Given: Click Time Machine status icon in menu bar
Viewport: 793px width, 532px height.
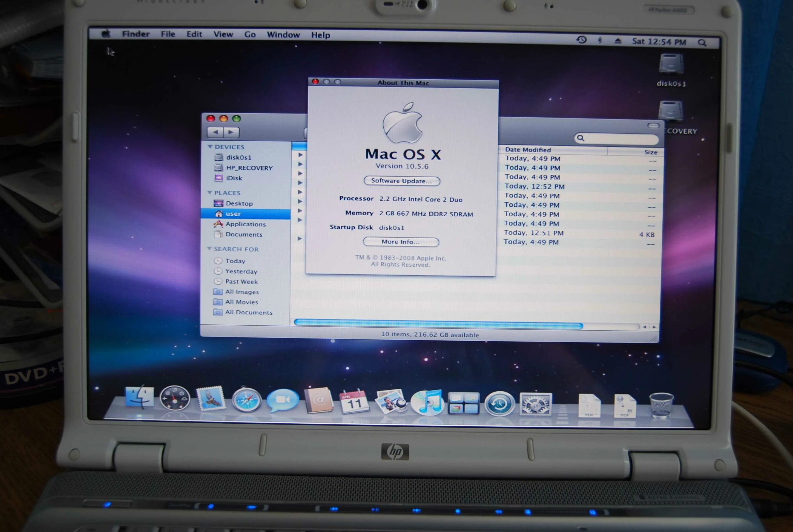Looking at the screenshot, I should pyautogui.click(x=582, y=40).
